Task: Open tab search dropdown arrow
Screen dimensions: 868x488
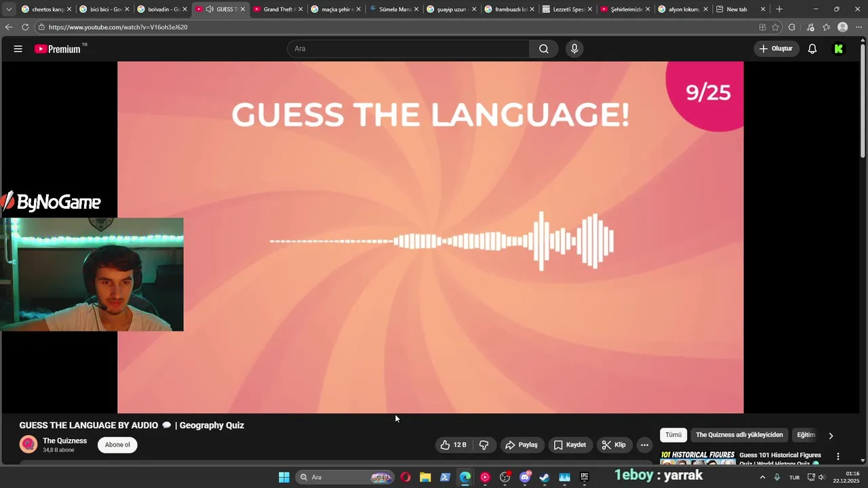Action: point(9,9)
